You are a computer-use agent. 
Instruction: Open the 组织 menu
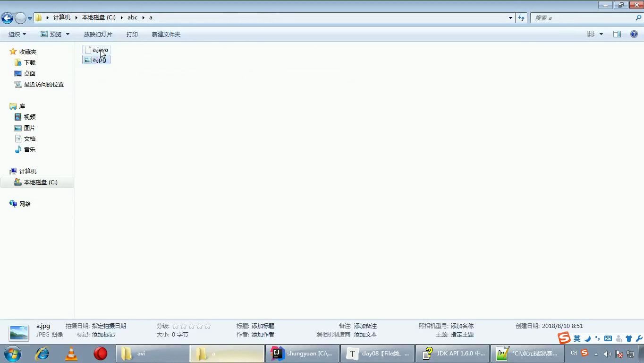tap(17, 34)
